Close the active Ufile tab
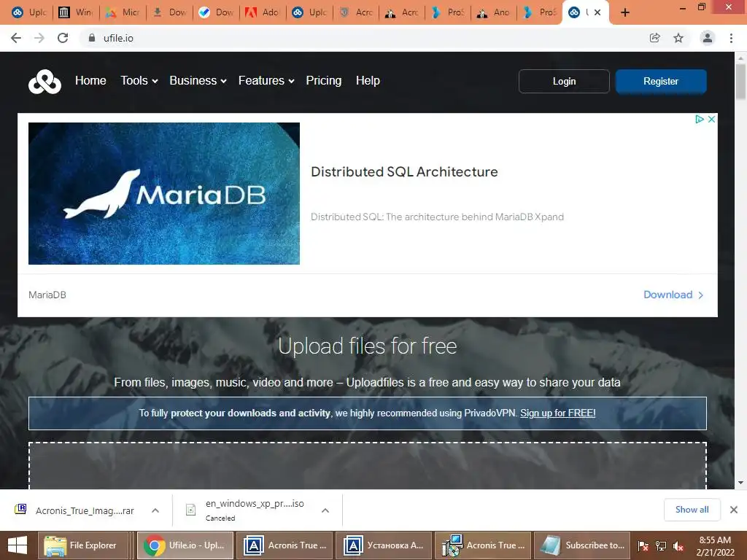Image resolution: width=747 pixels, height=560 pixels. (597, 12)
